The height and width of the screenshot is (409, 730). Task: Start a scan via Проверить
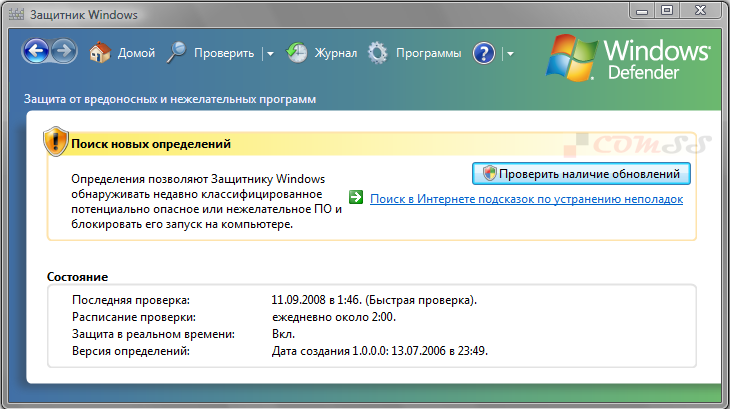224,53
